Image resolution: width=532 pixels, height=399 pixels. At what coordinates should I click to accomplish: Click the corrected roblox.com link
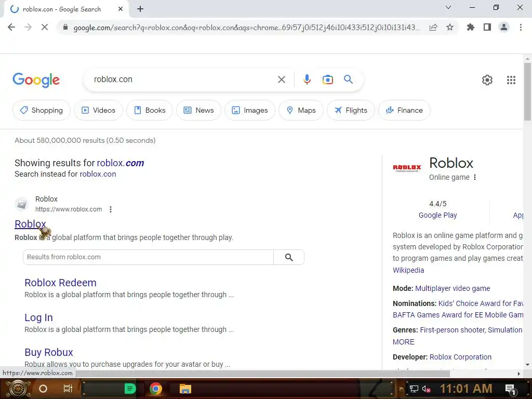(x=121, y=163)
